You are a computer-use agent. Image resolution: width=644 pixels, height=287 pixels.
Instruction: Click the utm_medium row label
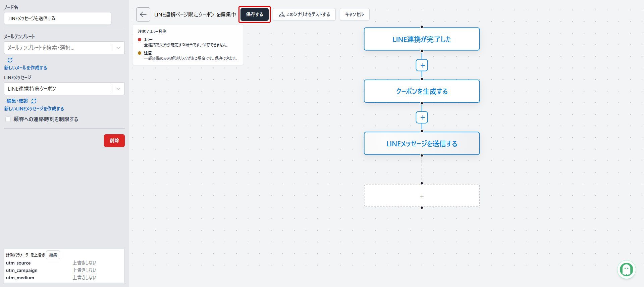click(20, 278)
